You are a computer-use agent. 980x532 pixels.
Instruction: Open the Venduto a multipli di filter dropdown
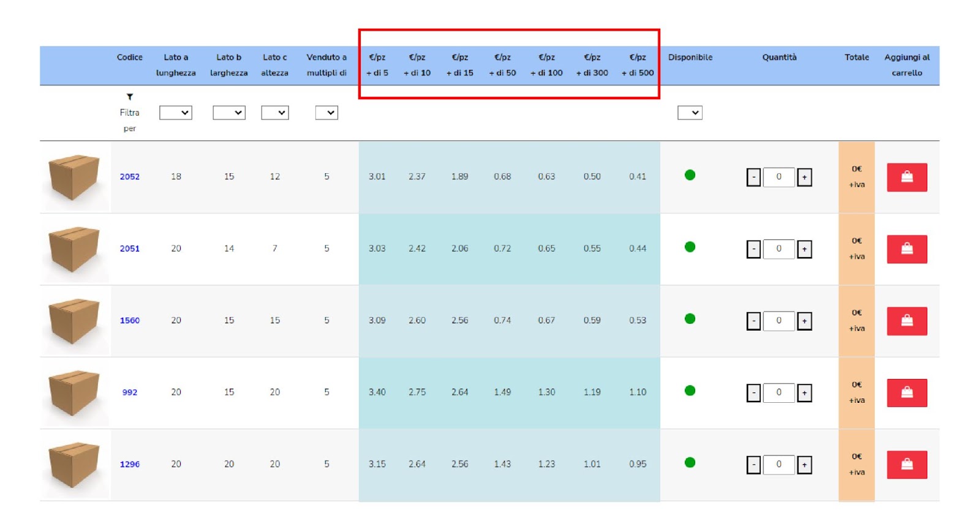click(x=326, y=113)
